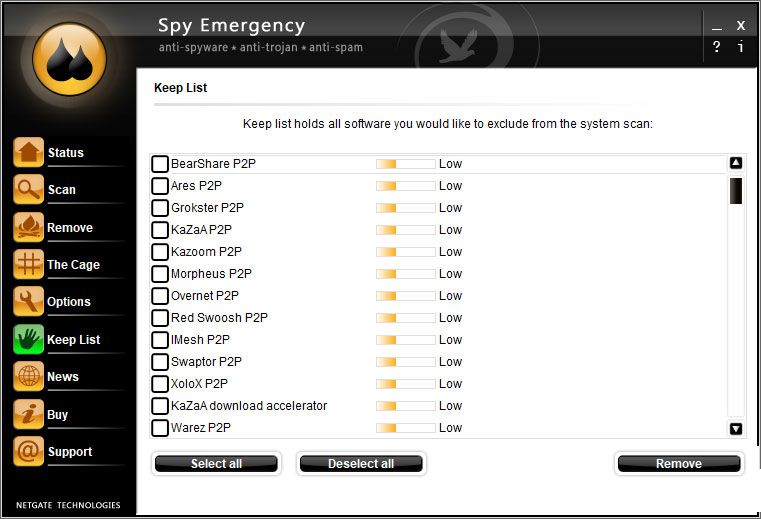Image resolution: width=761 pixels, height=519 pixels.
Task: Click the Options wrench icon
Action: coord(28,301)
